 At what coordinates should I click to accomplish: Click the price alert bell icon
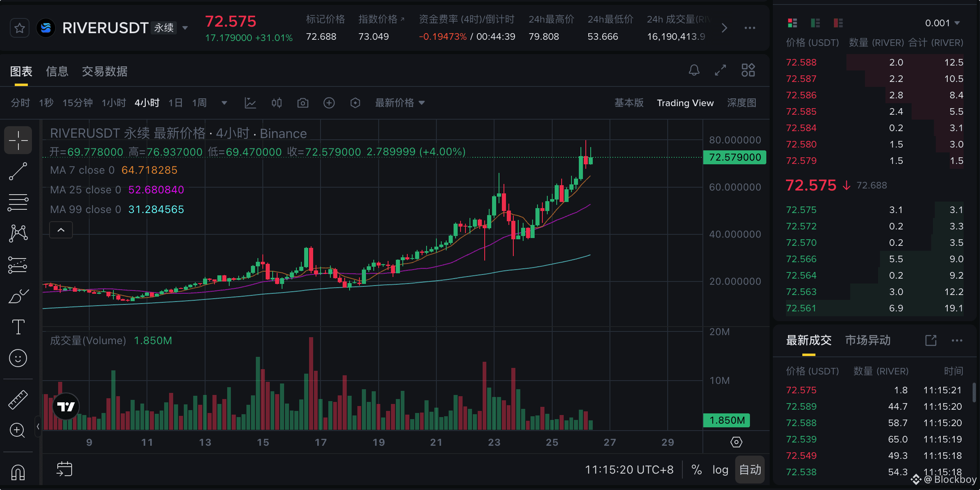(x=694, y=70)
